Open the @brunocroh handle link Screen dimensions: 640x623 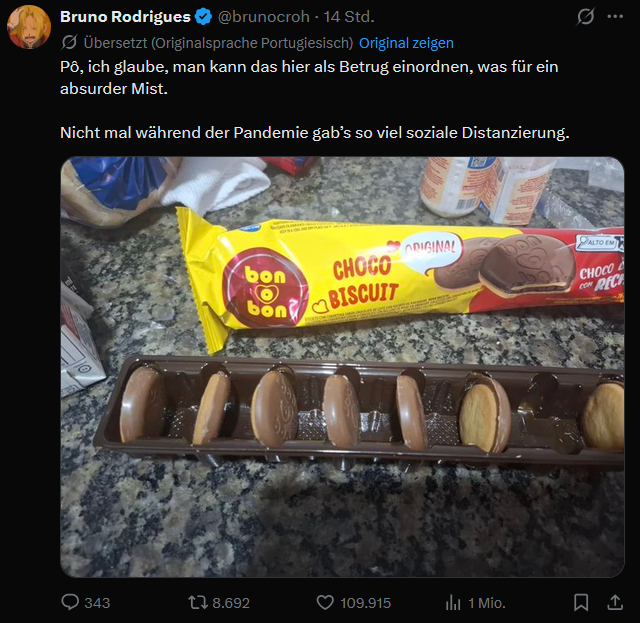click(x=264, y=17)
